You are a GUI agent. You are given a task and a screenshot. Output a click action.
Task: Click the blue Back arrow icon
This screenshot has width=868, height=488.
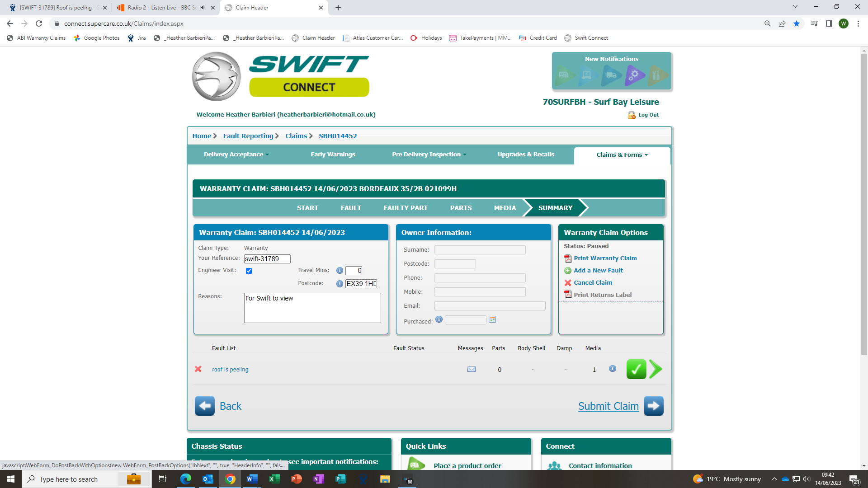tap(205, 406)
